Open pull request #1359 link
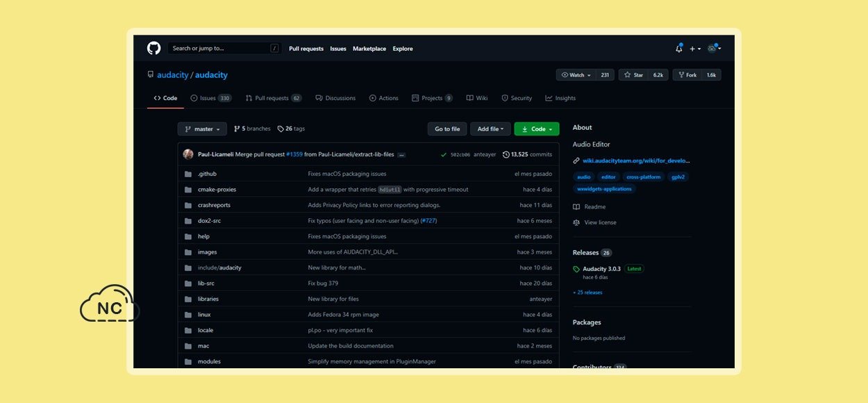 pyautogui.click(x=294, y=154)
